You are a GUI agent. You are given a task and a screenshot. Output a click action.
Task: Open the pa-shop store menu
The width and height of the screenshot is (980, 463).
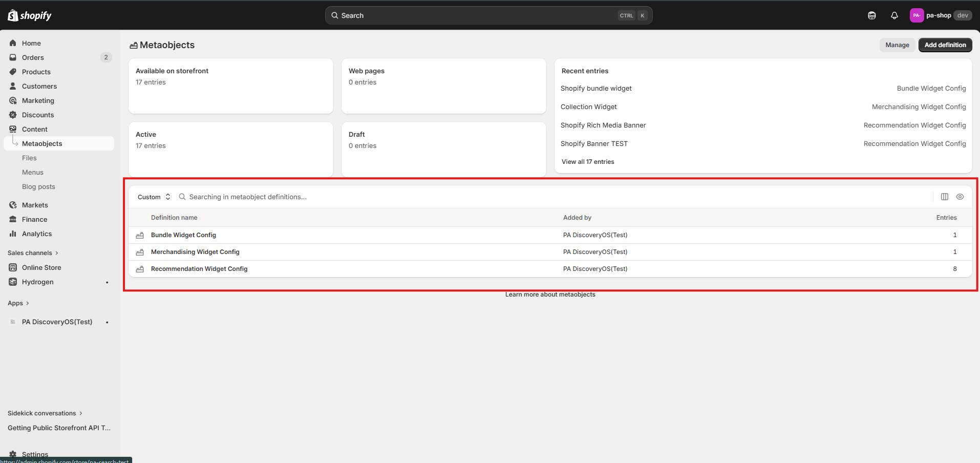pyautogui.click(x=941, y=15)
